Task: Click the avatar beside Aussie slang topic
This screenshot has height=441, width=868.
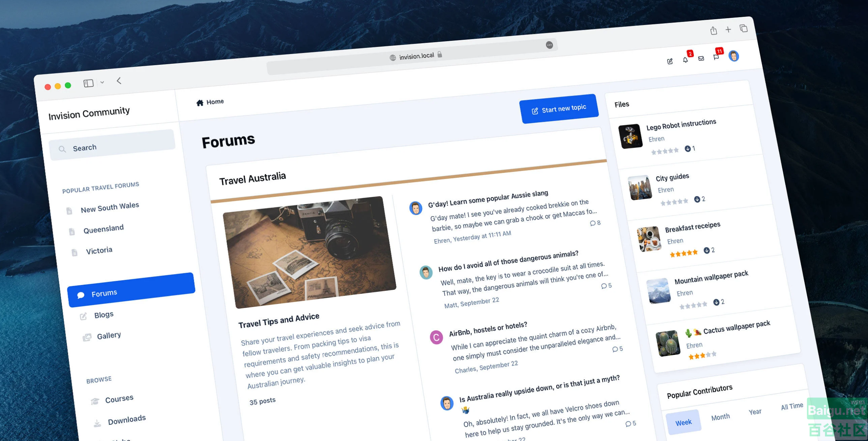Action: [x=416, y=208]
